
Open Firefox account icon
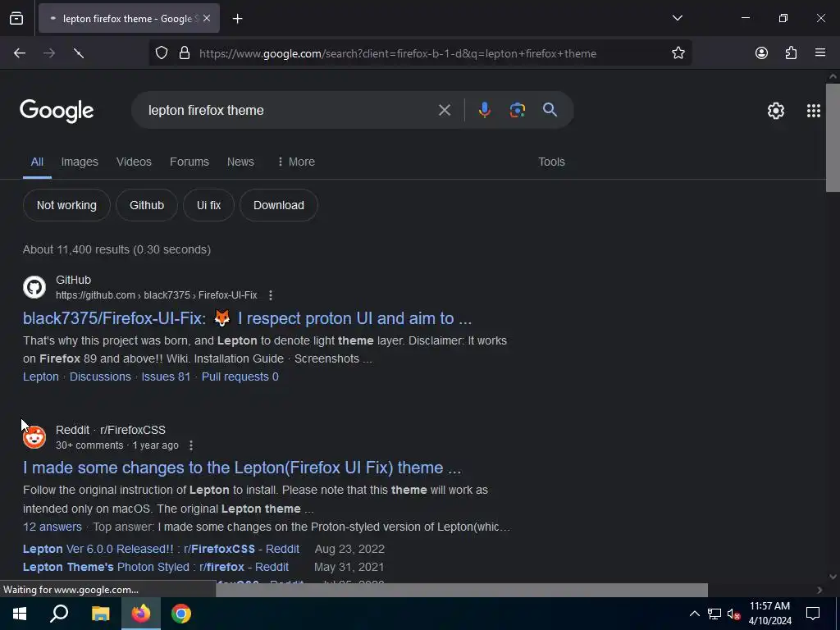[761, 53]
